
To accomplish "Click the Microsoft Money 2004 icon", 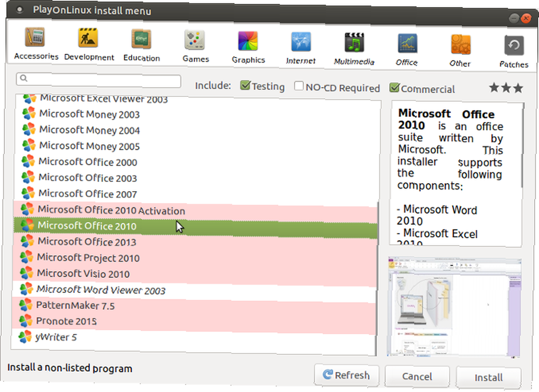I will tap(29, 129).
